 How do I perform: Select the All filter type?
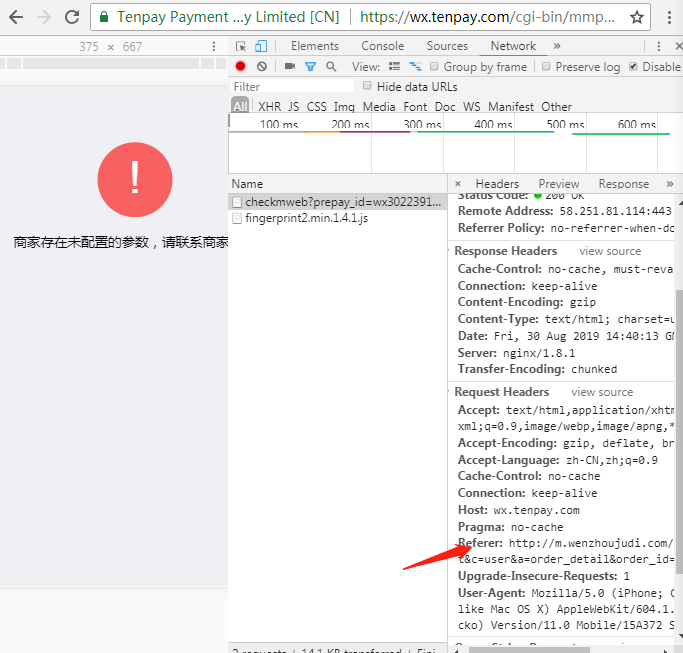[x=240, y=106]
